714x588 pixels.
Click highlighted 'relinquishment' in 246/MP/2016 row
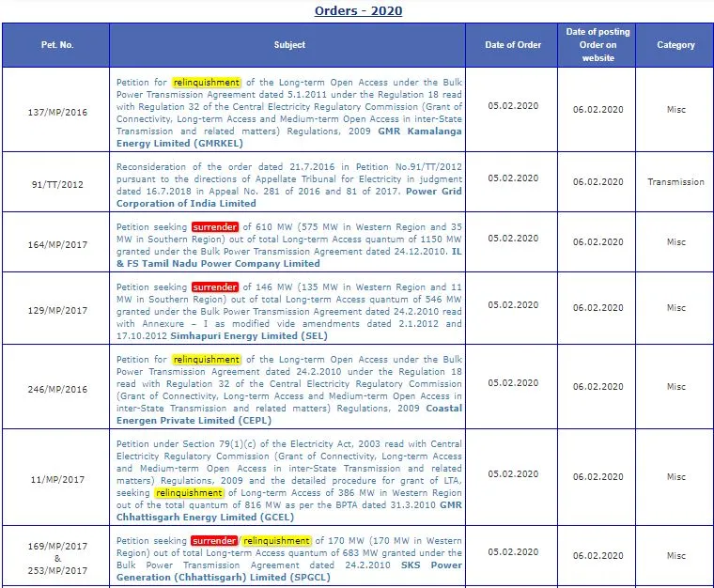pyautogui.click(x=207, y=359)
